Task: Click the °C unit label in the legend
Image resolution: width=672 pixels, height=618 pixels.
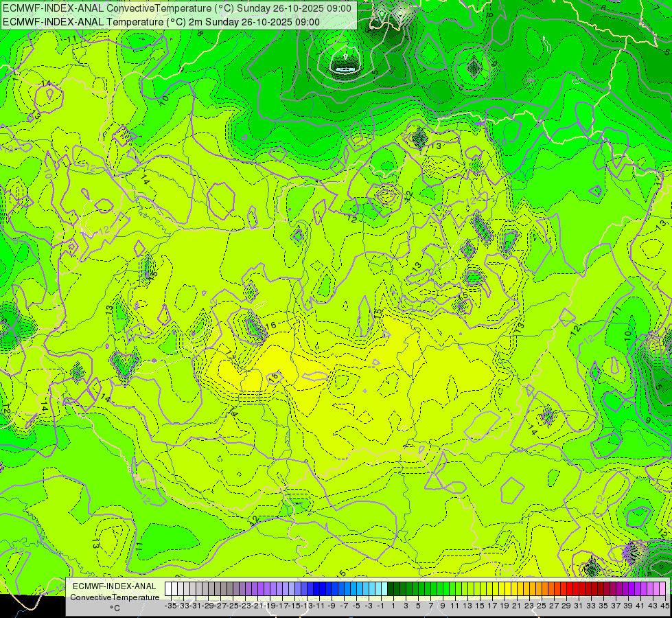Action: tap(115, 608)
